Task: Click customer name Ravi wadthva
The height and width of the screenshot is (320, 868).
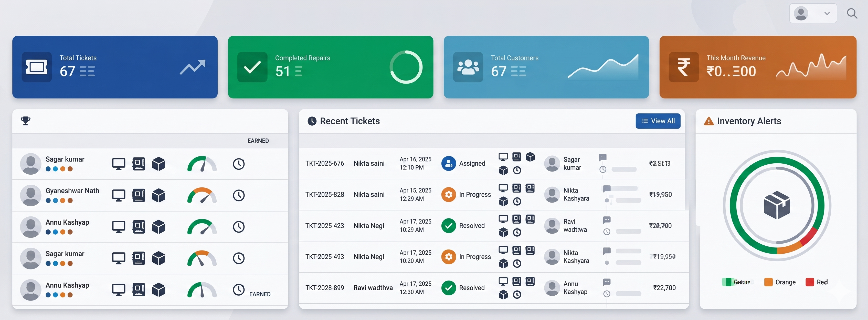Action: 373,288
